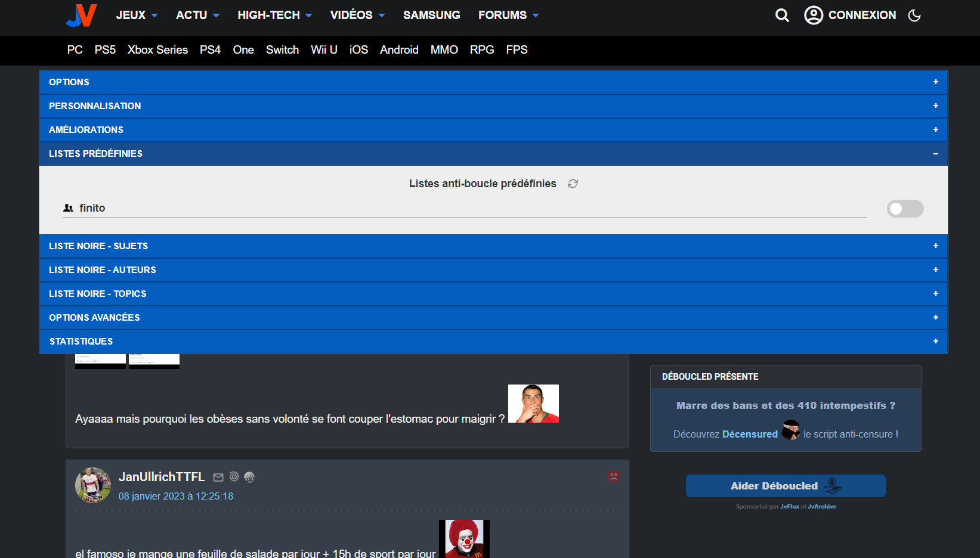Image resolution: width=980 pixels, height=558 pixels.
Task: Select the RPG category tab
Action: pos(482,50)
